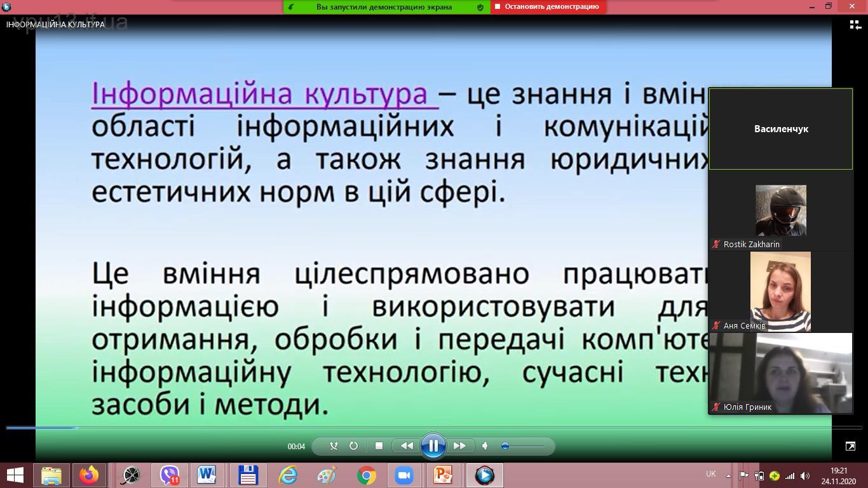Click the view full screen icon
The image size is (868, 488).
[850, 446]
